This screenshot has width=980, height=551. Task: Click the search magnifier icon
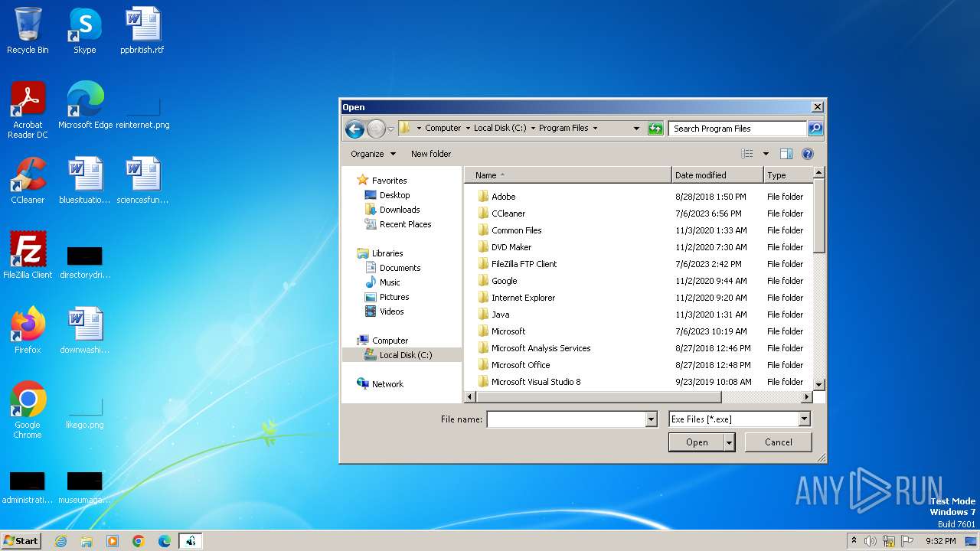coord(815,129)
